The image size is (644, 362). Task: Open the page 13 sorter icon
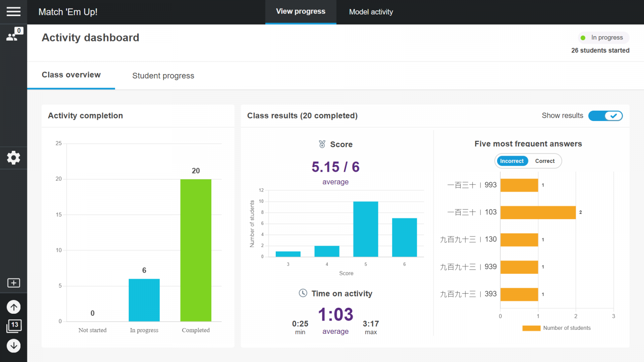click(14, 326)
